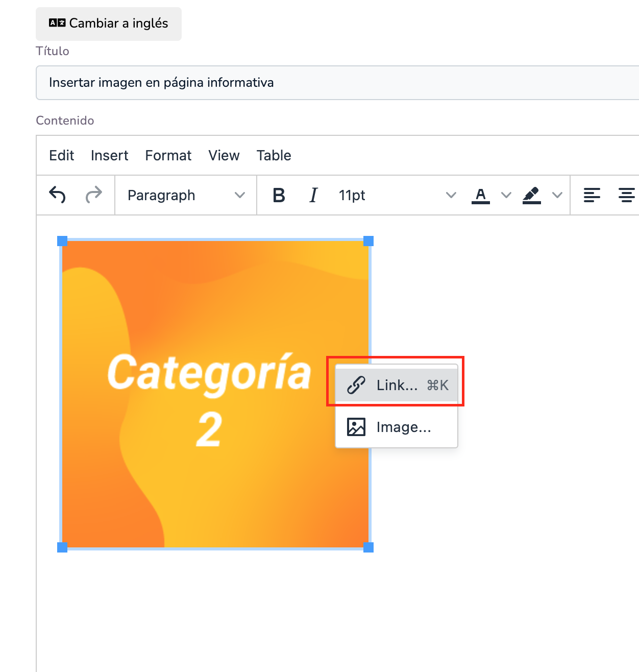Choose Image... in the context menu
Viewport: 639px width, 672px height.
click(397, 427)
